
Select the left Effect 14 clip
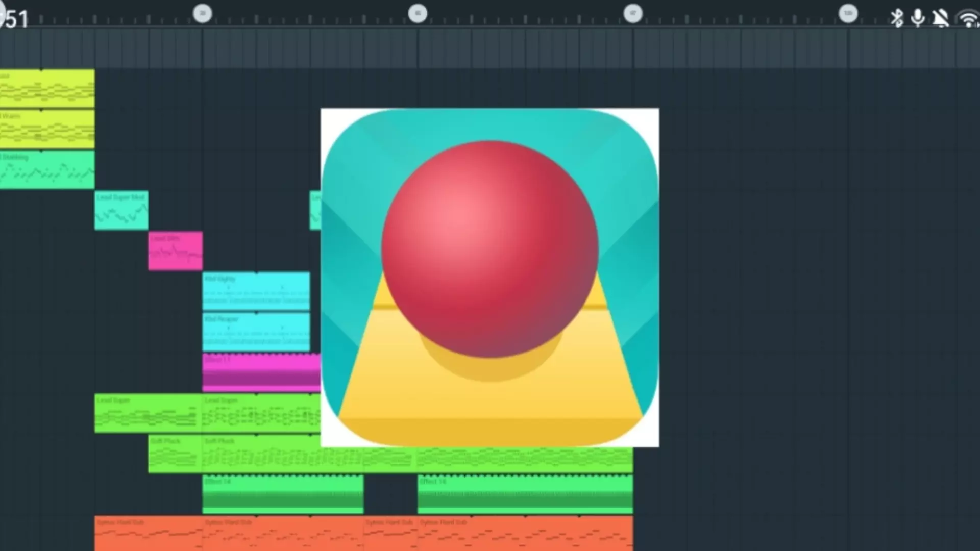[x=283, y=494]
